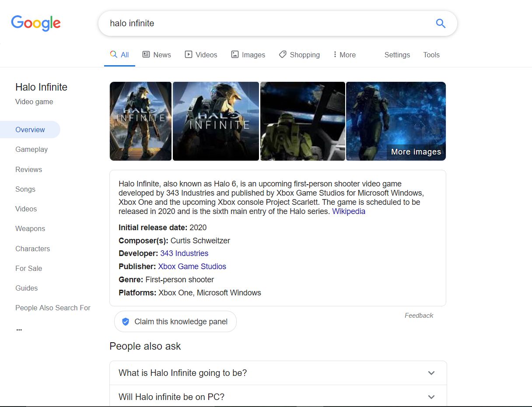Open the Xbox Game Studios publisher link
The width and height of the screenshot is (532, 407).
pyautogui.click(x=192, y=267)
